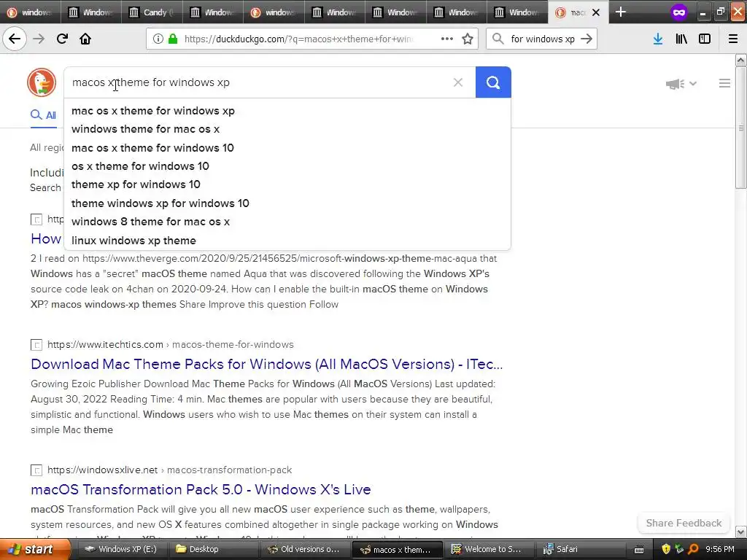The image size is (747, 560).
Task: Reload the current page
Action: click(62, 39)
